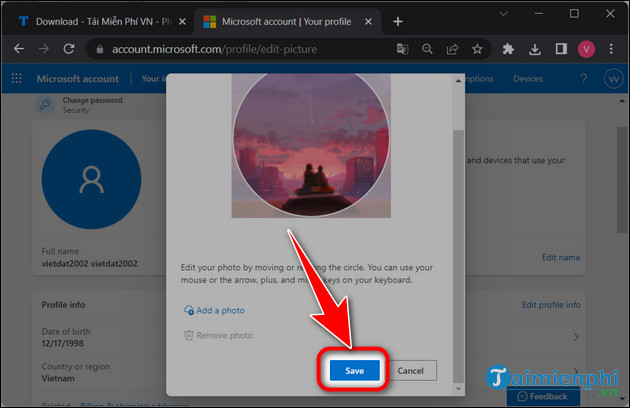Open the Chrome profile avatar V
The image size is (630, 408).
pos(586,49)
